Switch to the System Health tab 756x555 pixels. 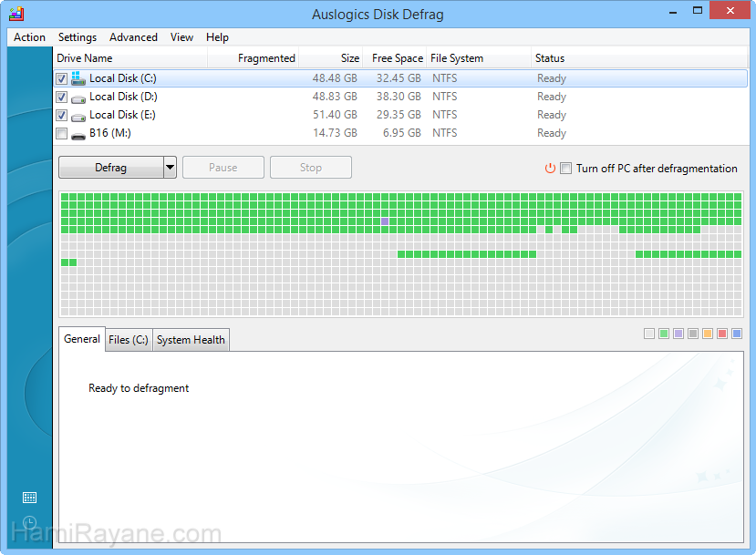pos(191,340)
